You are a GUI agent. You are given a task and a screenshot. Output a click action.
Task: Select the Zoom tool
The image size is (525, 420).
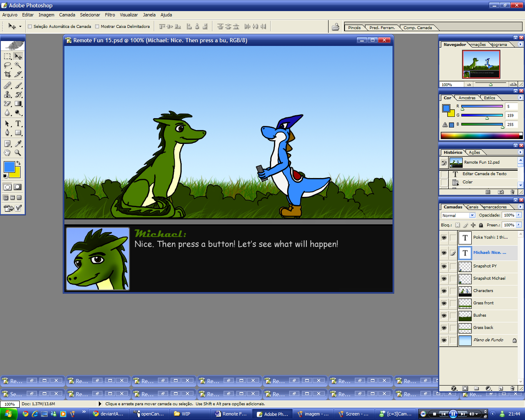pos(18,153)
